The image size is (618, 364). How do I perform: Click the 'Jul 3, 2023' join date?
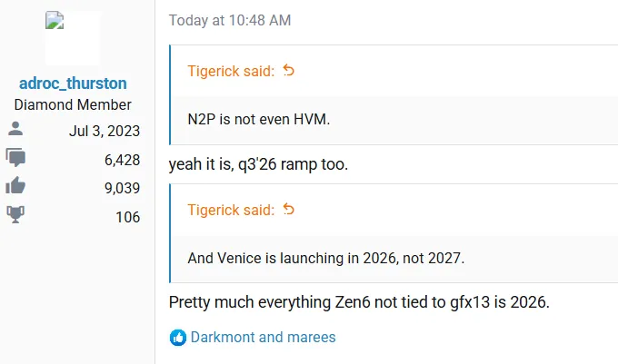[105, 131]
